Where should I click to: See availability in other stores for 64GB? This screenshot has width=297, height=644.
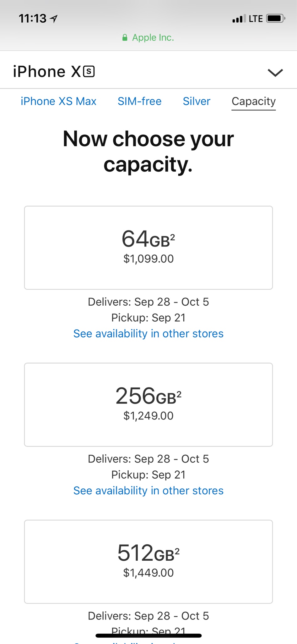click(148, 334)
